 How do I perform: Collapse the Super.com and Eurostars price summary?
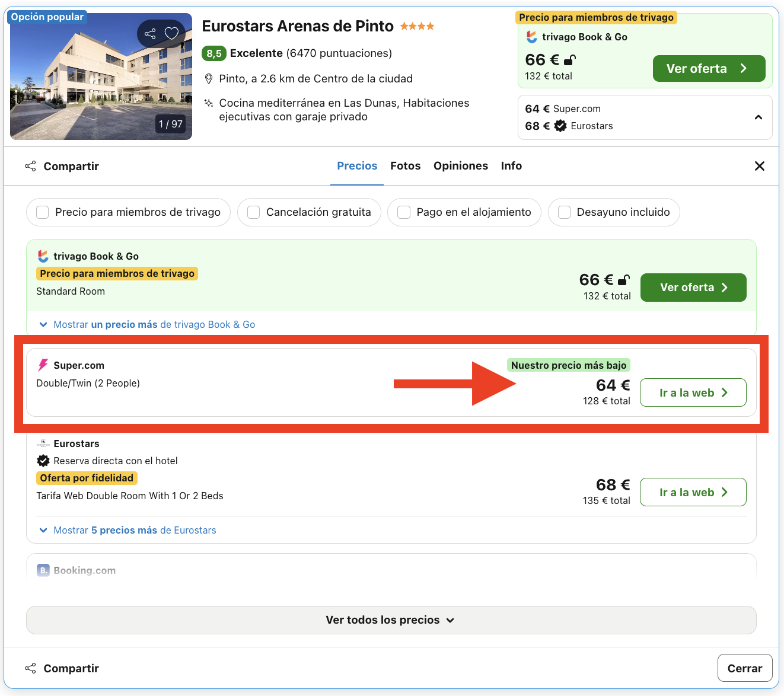[758, 117]
